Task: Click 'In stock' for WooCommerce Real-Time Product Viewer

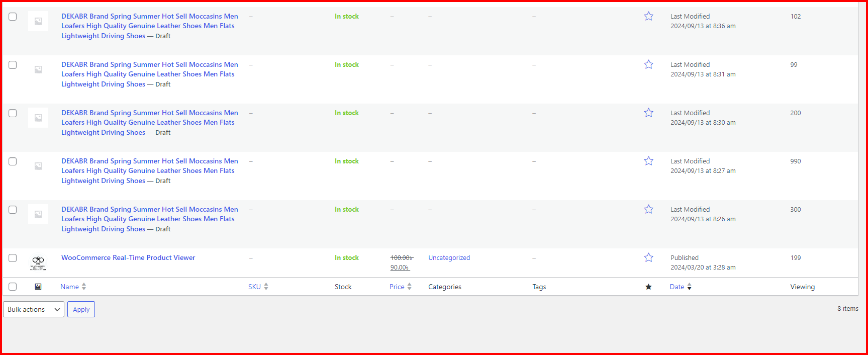Action: [x=347, y=257]
